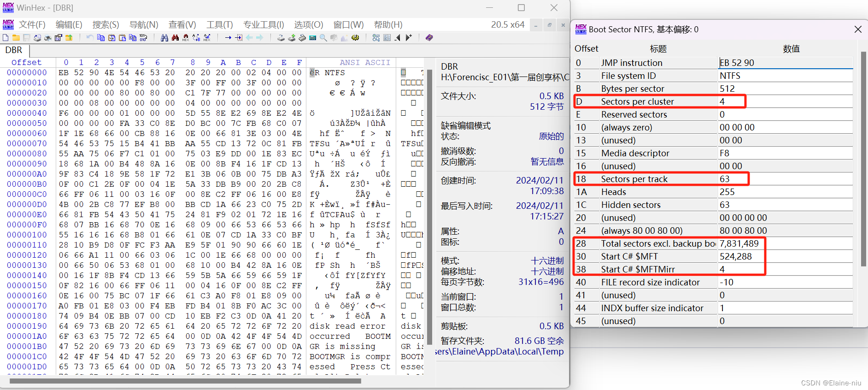Viewport: 868px width, 390px height.
Task: Open the 工具(T) menu
Action: point(220,24)
